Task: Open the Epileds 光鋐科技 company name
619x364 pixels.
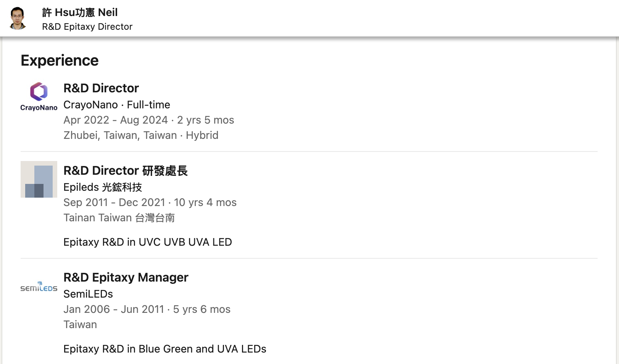Action: pos(103,187)
